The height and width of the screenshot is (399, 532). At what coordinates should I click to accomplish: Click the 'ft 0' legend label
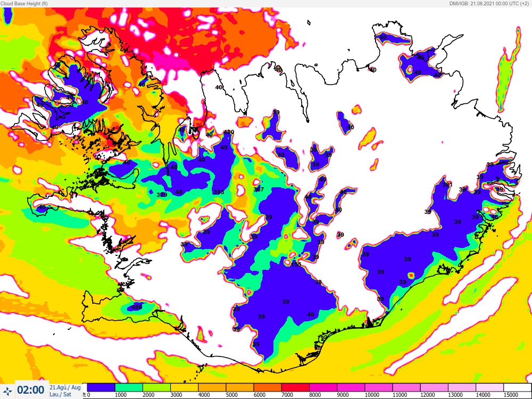[x=87, y=395]
